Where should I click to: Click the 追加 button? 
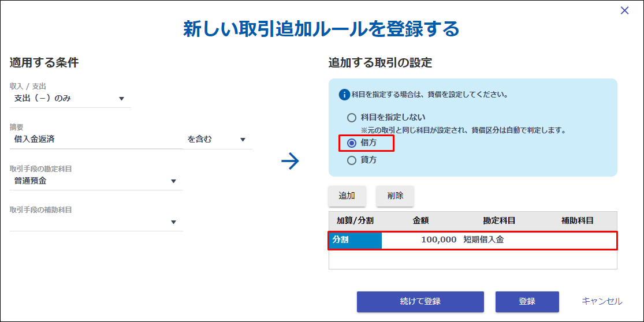[347, 196]
